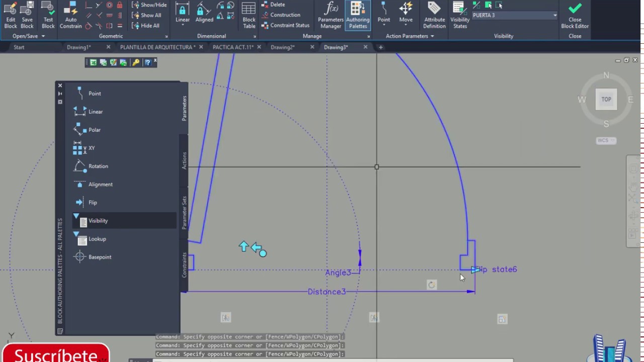Click the Flip state6 grip arrow
Screen dimensions: 644x362
tap(476, 270)
